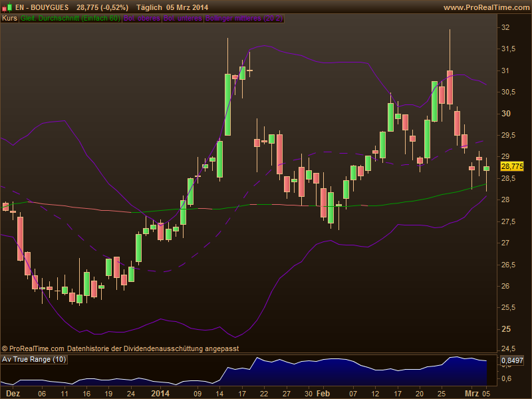532x399 pixels.
Task: Click the ATR value tag 0,8497
Action: coord(512,362)
